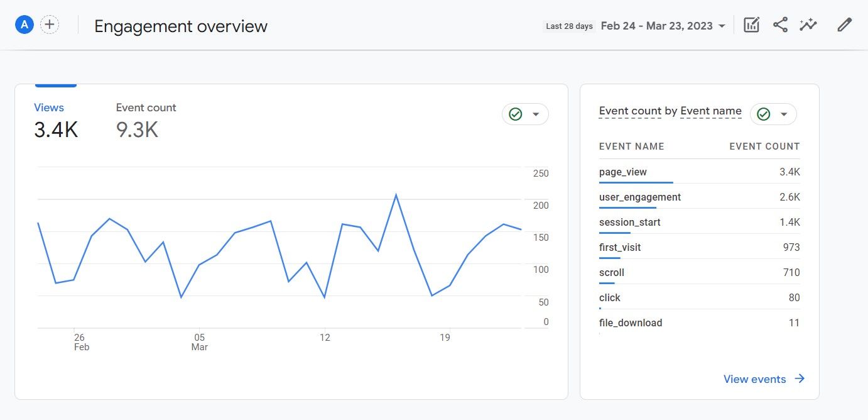Customize the Engagement overview report
The width and height of the screenshot is (868, 420).
pyautogui.click(x=751, y=24)
